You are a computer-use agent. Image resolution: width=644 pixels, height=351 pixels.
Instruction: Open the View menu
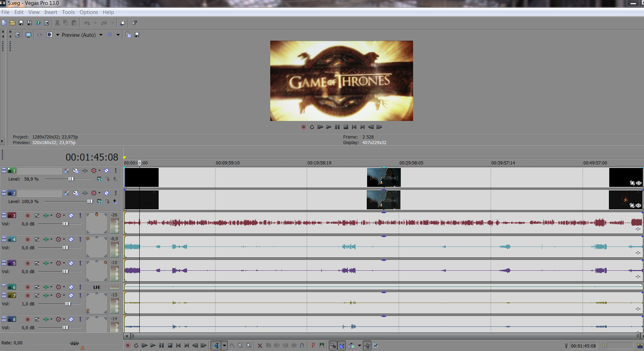(34, 12)
